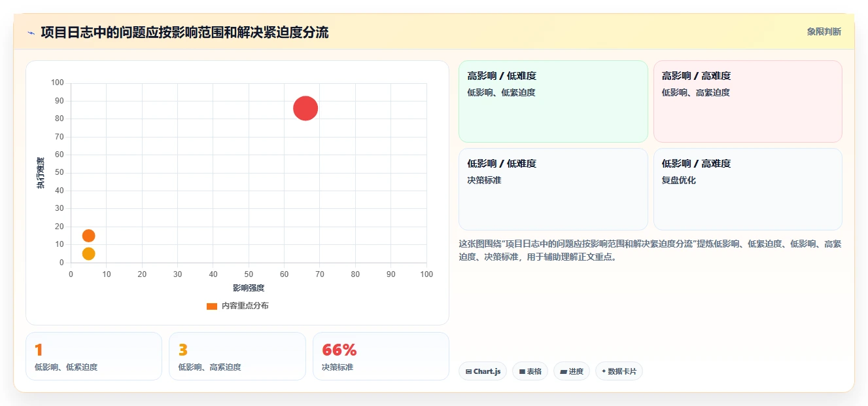Select the stat card showing value 1
This screenshot has width=868, height=406.
pos(94,356)
